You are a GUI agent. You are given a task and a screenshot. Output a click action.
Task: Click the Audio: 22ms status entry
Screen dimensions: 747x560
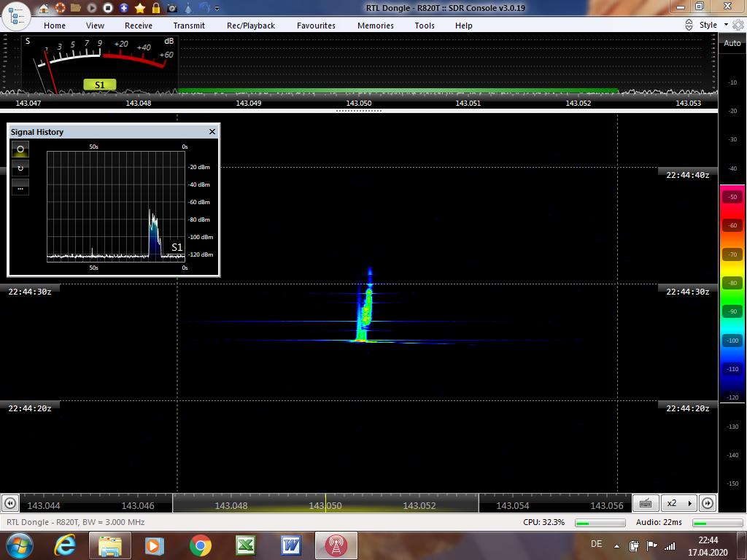tap(659, 522)
